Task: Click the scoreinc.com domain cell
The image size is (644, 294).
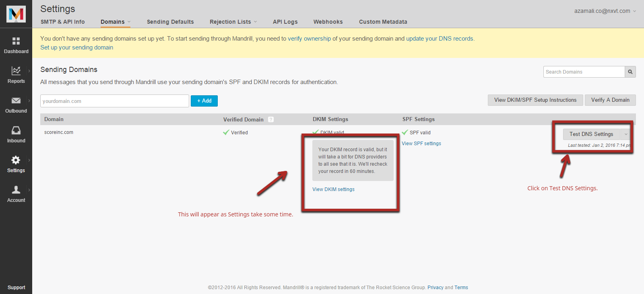Action: click(59, 132)
